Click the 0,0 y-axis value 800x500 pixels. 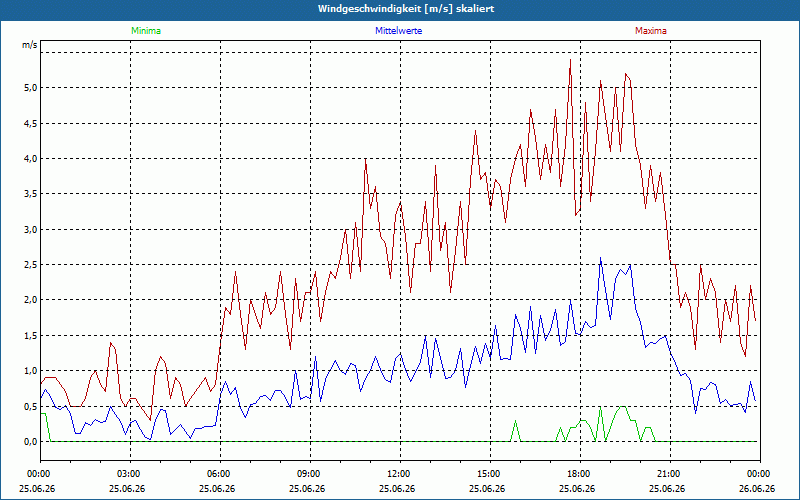(31, 442)
